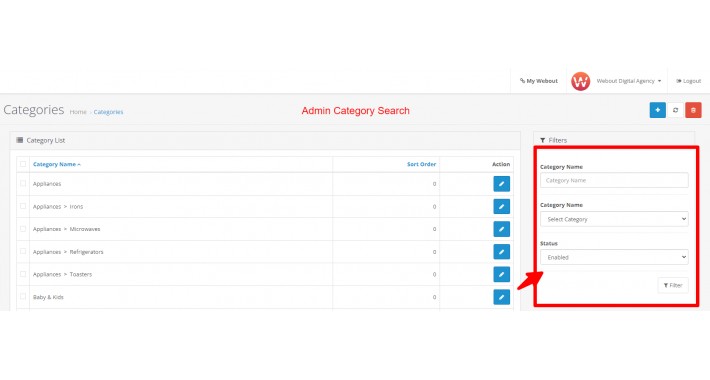Image resolution: width=710 pixels, height=380 pixels.
Task: Check the Appliances > Microwaves checkbox
Action: [x=23, y=229]
